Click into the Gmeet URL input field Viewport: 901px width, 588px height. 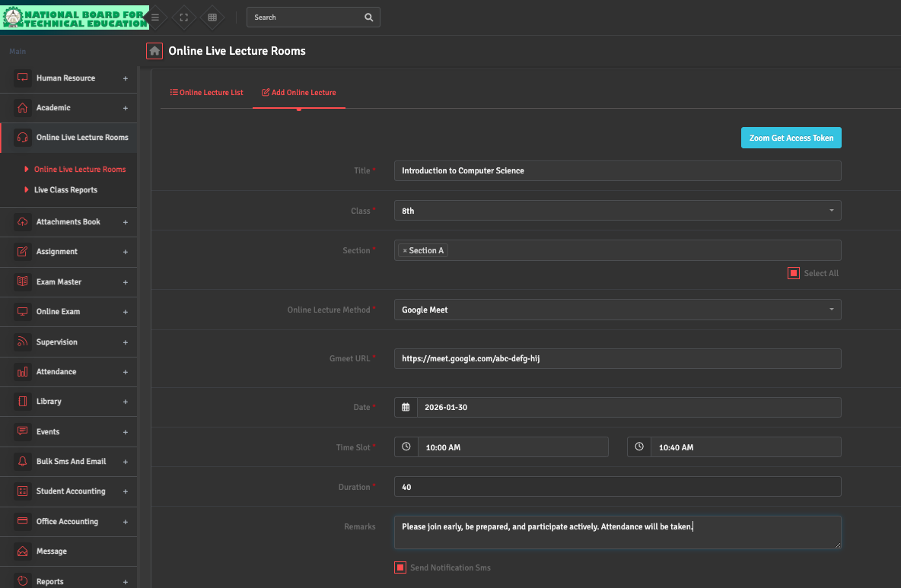(617, 359)
